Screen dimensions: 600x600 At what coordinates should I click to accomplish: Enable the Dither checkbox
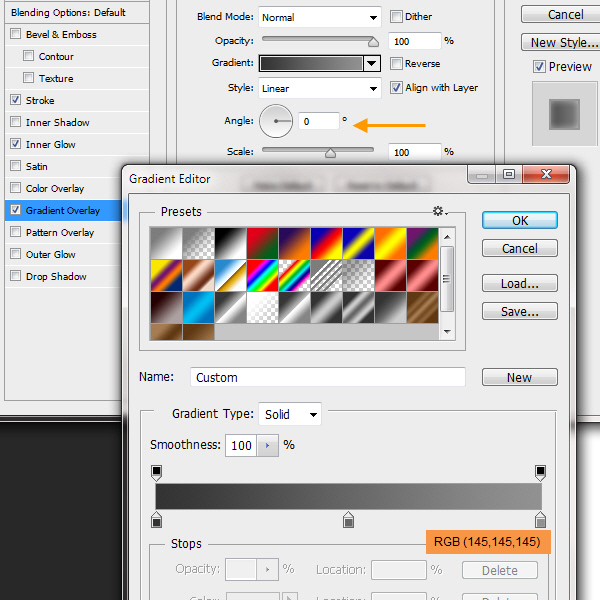tap(396, 17)
